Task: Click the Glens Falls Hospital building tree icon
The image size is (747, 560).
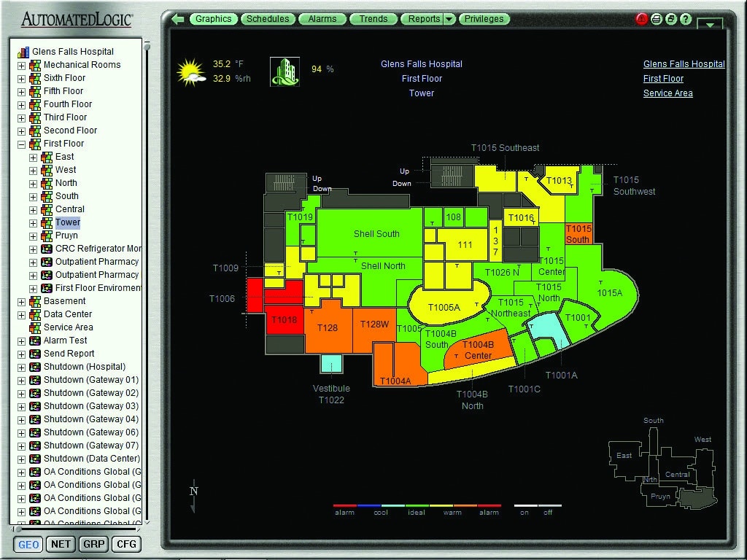Action: pyautogui.click(x=23, y=52)
